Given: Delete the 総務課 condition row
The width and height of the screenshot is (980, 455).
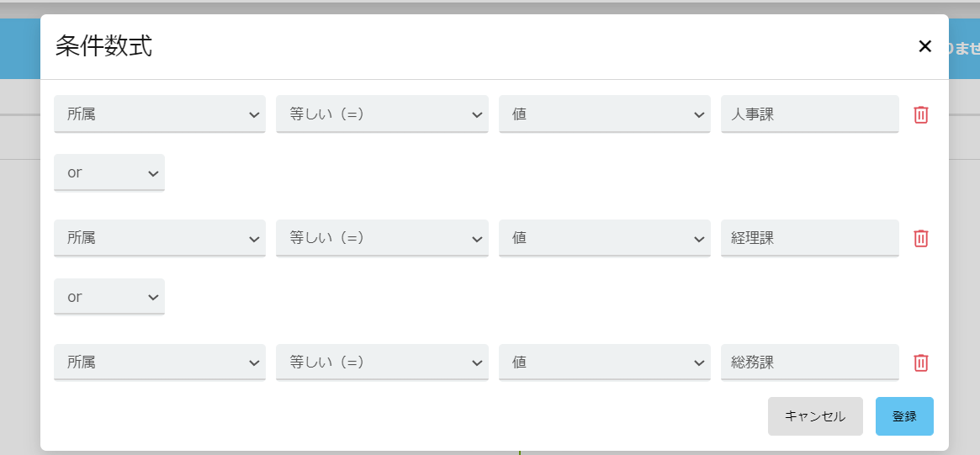Looking at the screenshot, I should (x=921, y=363).
